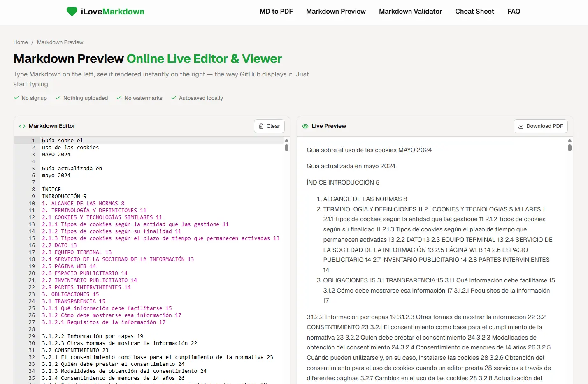
Task: Click editor line '2.5 PÁGINA WEB 14'
Action: (69, 266)
